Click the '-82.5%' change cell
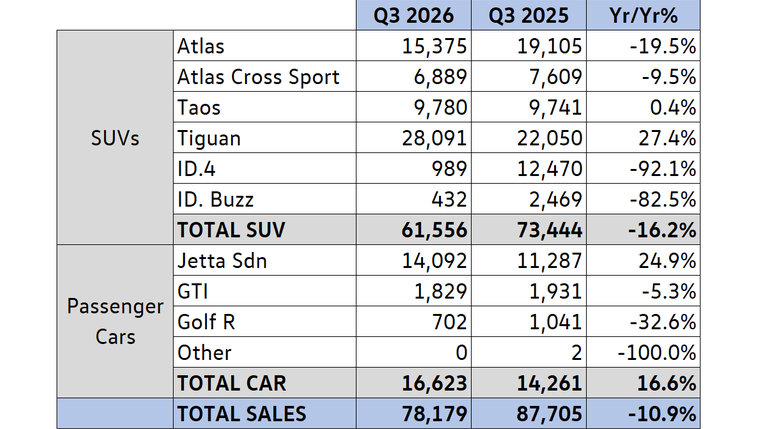The width and height of the screenshot is (762, 429). pos(643,199)
